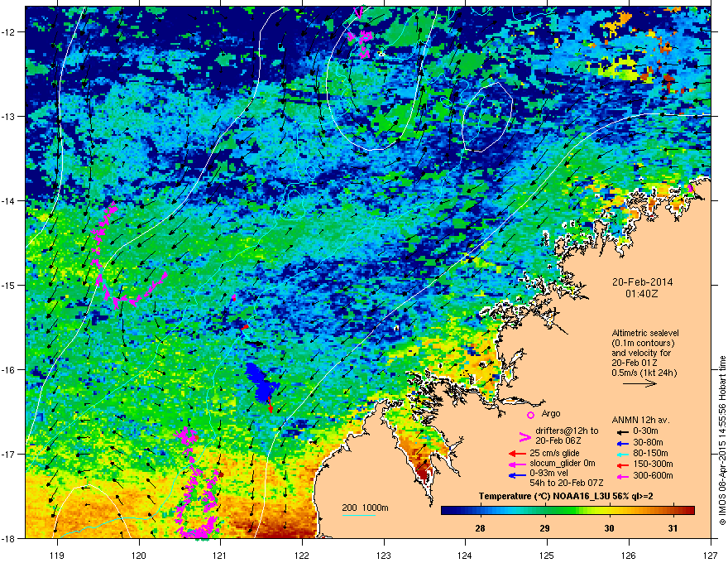Click the latitude axis label "-13"

coord(9,116)
